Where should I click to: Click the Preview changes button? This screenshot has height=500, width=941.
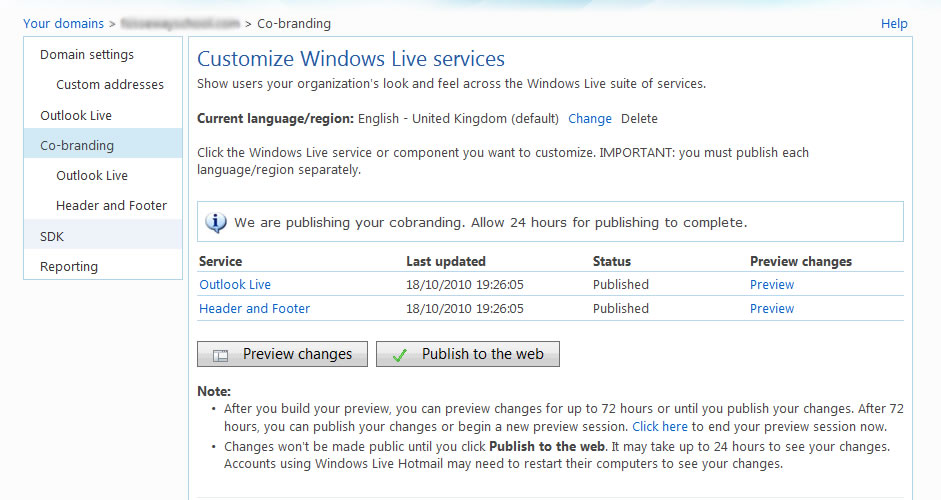[282, 354]
